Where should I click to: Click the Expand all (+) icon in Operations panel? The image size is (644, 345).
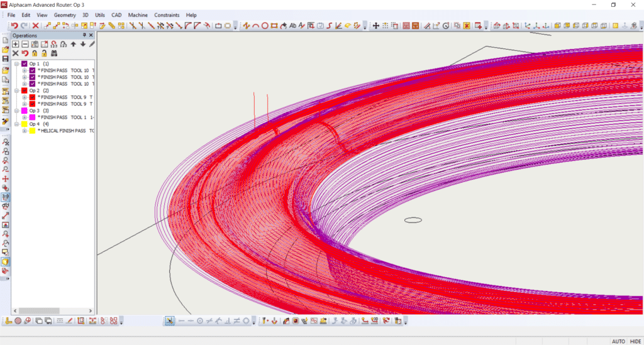click(x=16, y=45)
